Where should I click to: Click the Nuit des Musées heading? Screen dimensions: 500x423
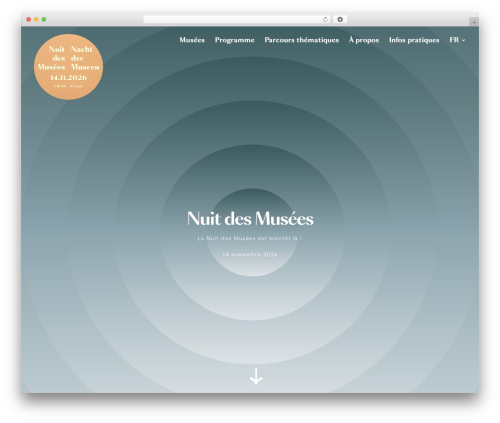point(250,219)
